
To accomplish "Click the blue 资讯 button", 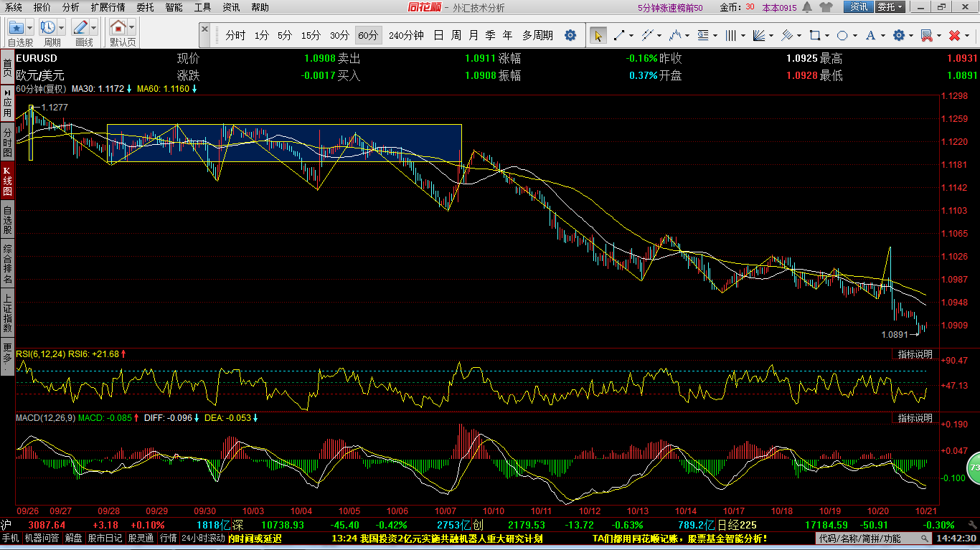I will (859, 7).
